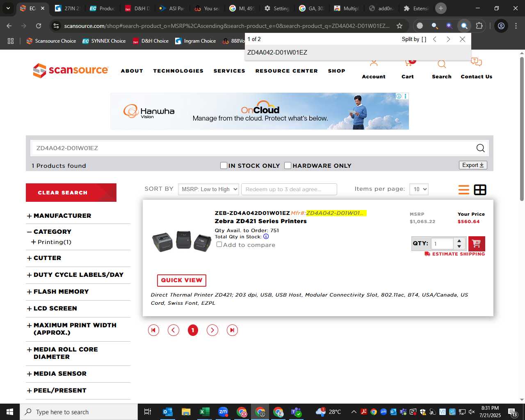
Task: Go to previous results page
Action: 173,330
